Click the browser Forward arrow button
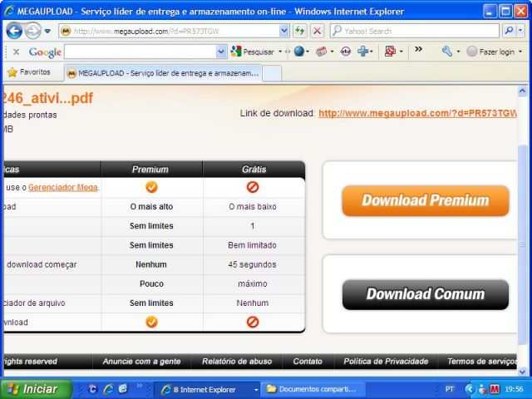Image resolution: width=532 pixels, height=399 pixels. [33, 32]
